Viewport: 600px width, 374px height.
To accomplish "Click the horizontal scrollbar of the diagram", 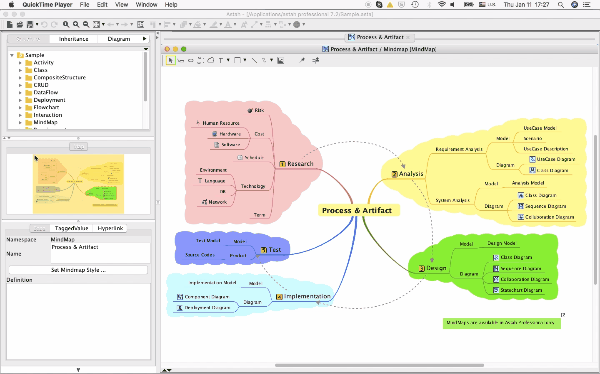I will 379,365.
